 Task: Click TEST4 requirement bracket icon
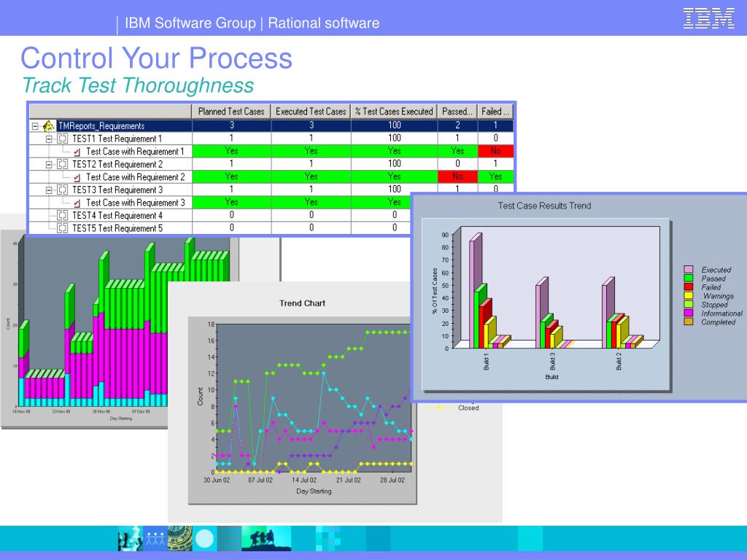pos(63,216)
